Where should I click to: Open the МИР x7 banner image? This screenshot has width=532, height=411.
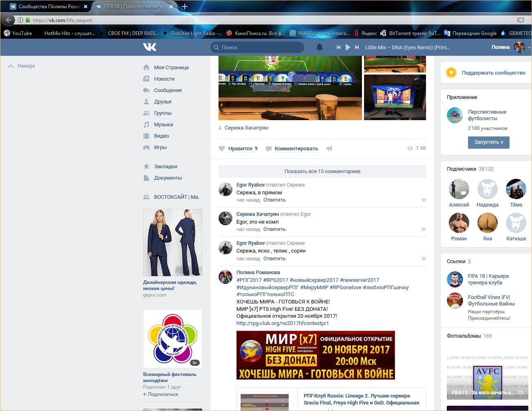(316, 355)
